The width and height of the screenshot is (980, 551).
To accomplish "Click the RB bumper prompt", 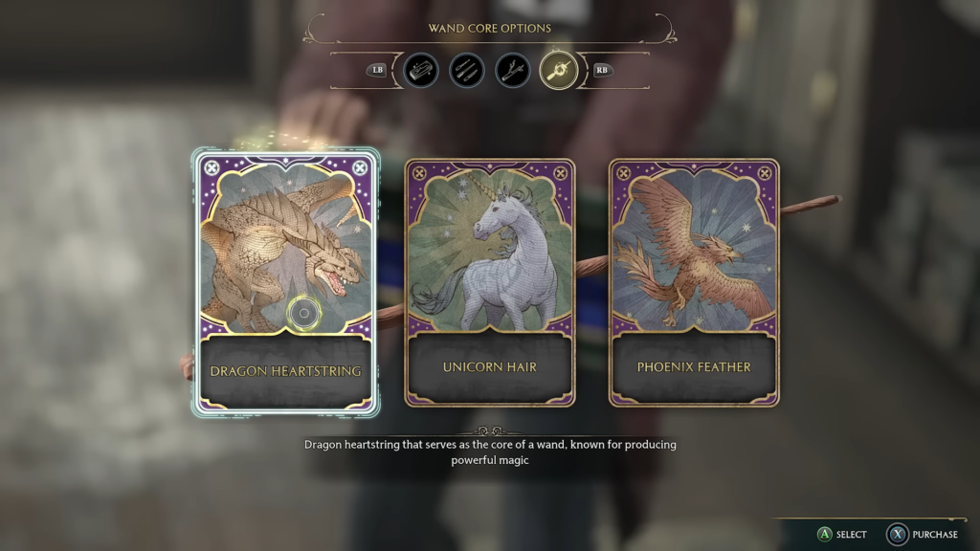I will tap(602, 70).
